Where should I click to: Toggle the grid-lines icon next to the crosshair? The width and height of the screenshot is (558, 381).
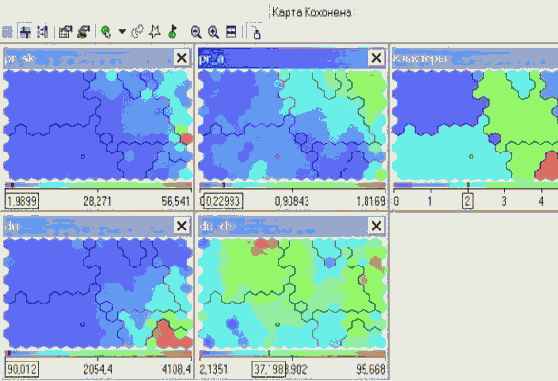point(42,32)
